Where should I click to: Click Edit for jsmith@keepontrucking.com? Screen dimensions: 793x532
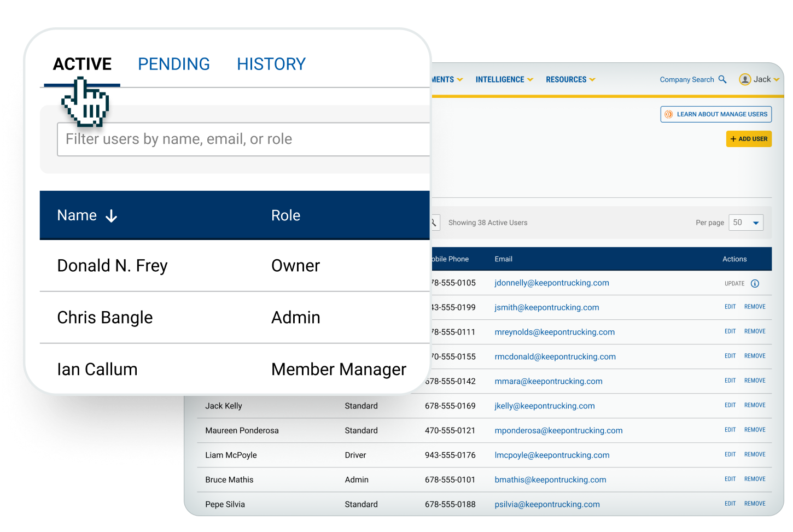tap(730, 307)
